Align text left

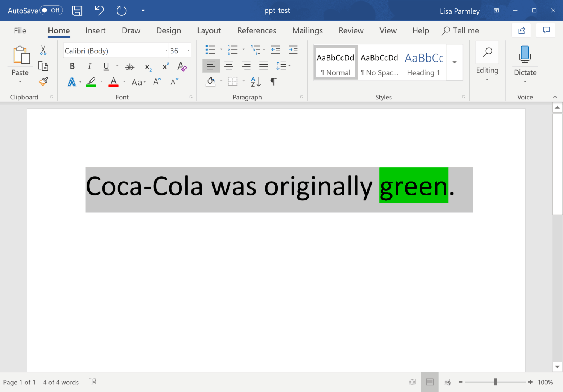click(x=211, y=66)
